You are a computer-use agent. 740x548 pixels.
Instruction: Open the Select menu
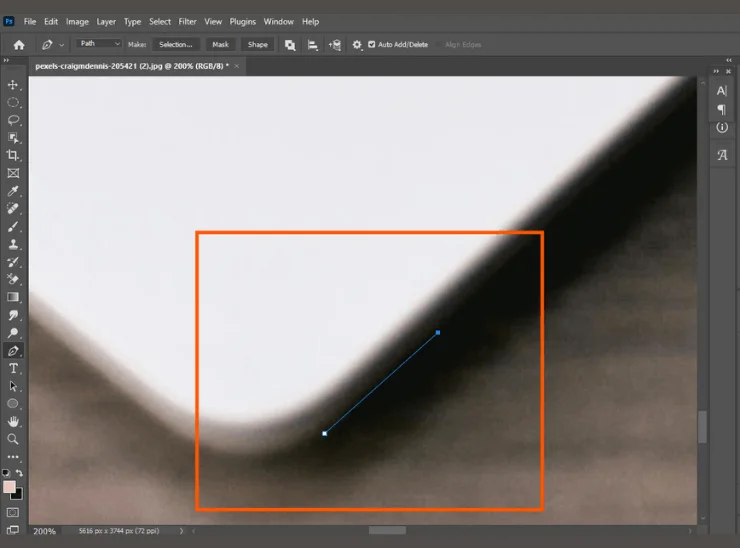pyautogui.click(x=160, y=22)
